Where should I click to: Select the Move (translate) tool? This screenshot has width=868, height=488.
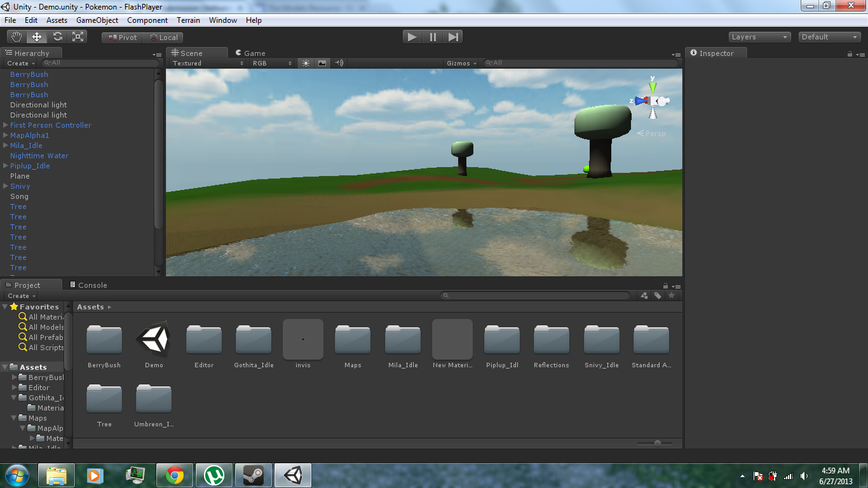coord(37,37)
